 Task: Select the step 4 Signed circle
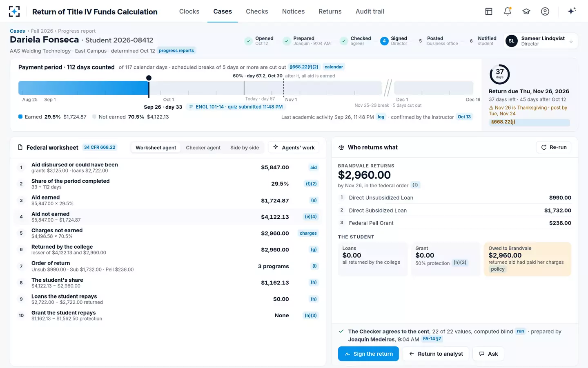(x=384, y=41)
